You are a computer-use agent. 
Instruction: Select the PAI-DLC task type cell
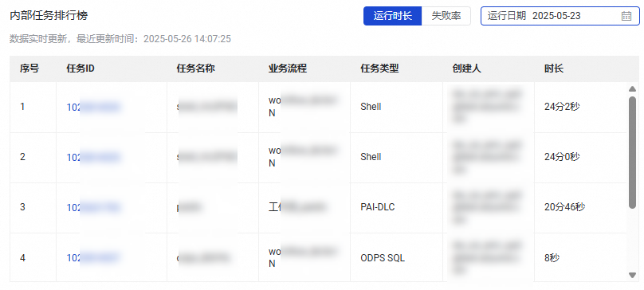tap(378, 207)
